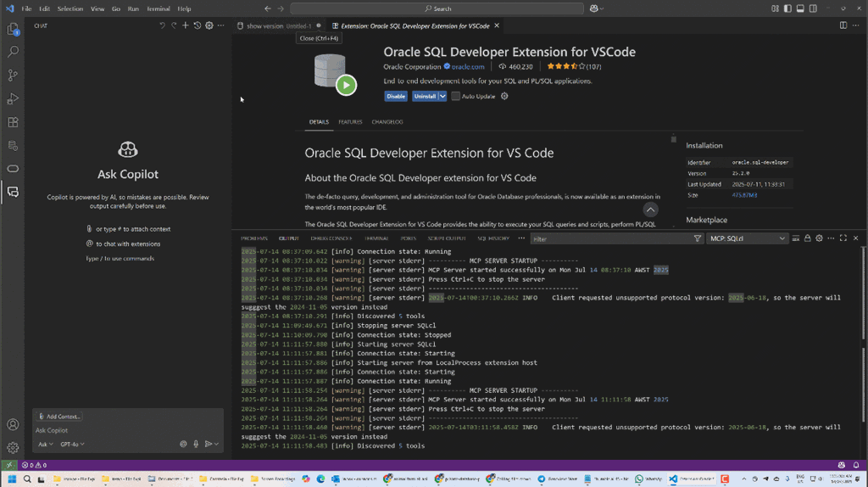Image resolution: width=868 pixels, height=487 pixels.
Task: Open the Manage gear in activity bar
Action: (13, 447)
